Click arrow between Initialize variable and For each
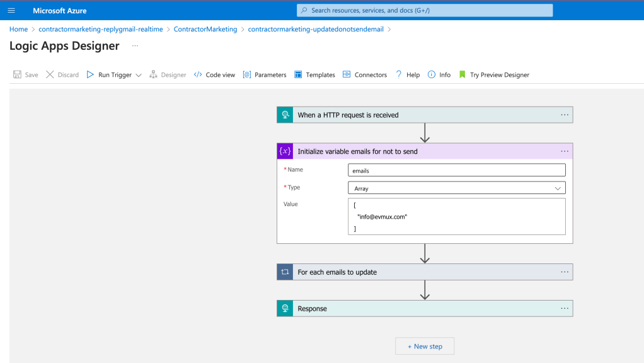The height and width of the screenshot is (363, 644). [425, 253]
